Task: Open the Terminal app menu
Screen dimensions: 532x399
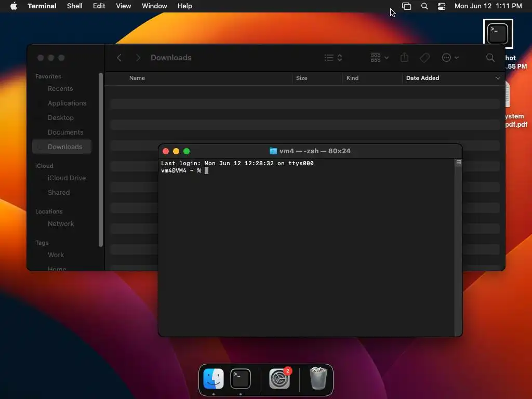Action: pos(42,6)
